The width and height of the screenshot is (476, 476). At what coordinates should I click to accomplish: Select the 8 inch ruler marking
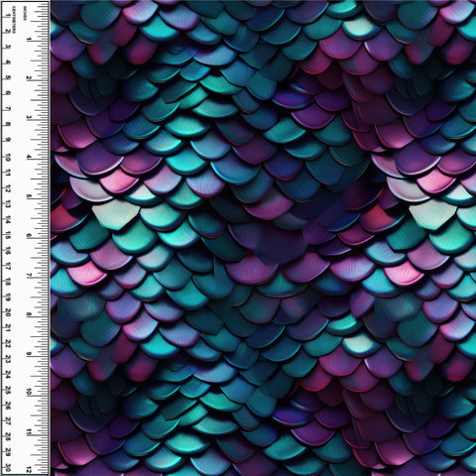[29, 314]
